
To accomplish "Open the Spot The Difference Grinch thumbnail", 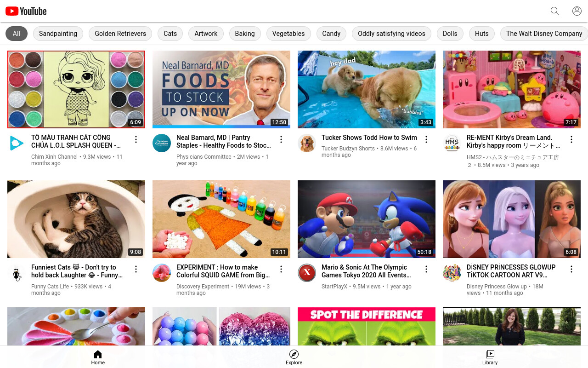I will pyautogui.click(x=367, y=327).
